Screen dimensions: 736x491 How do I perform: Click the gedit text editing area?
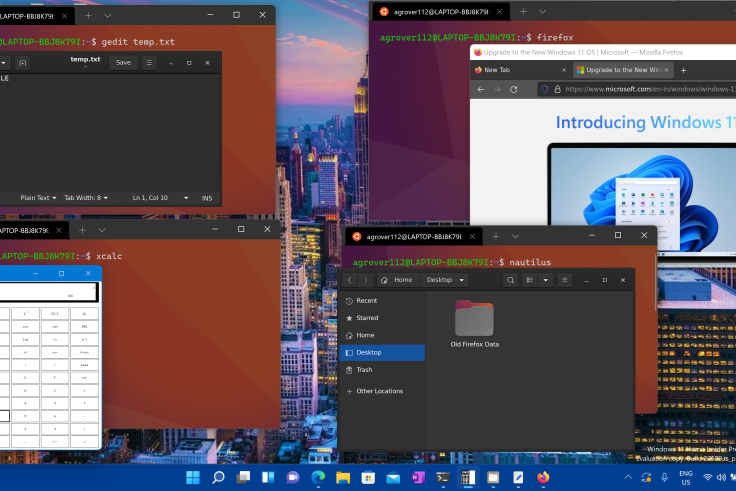(x=110, y=134)
